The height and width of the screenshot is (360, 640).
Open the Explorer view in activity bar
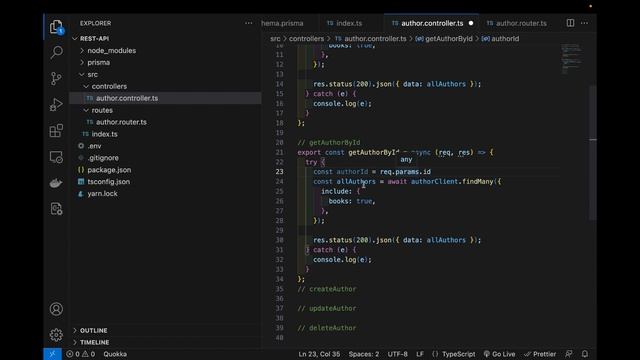56,27
